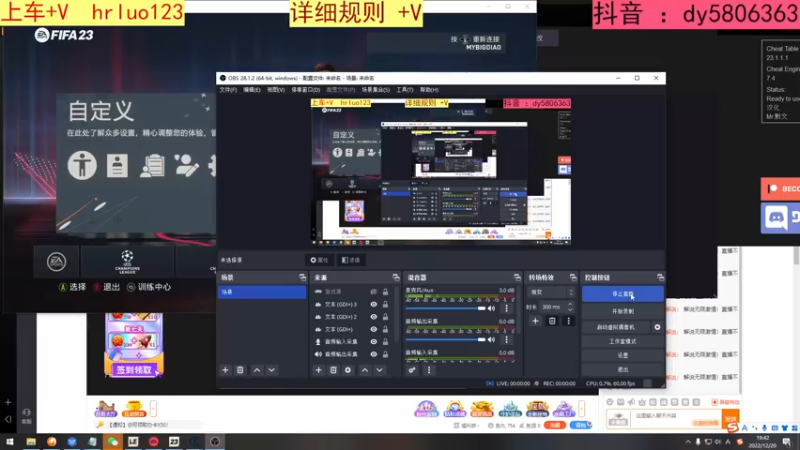Mute the 音频输出采集 mixer speaker icon
Screen dimensions: 800x450
pos(491,339)
